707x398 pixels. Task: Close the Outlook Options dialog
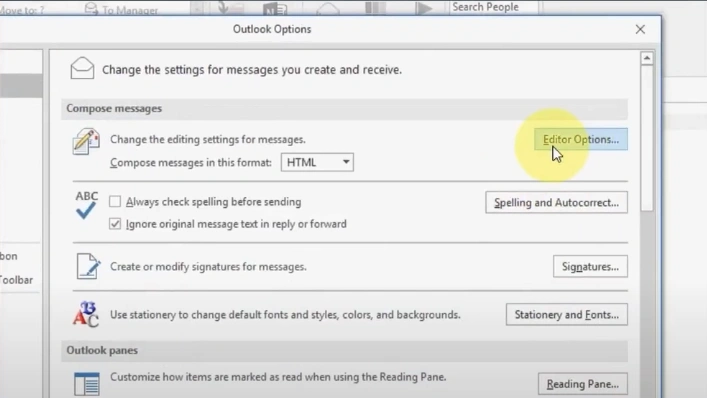(x=640, y=29)
